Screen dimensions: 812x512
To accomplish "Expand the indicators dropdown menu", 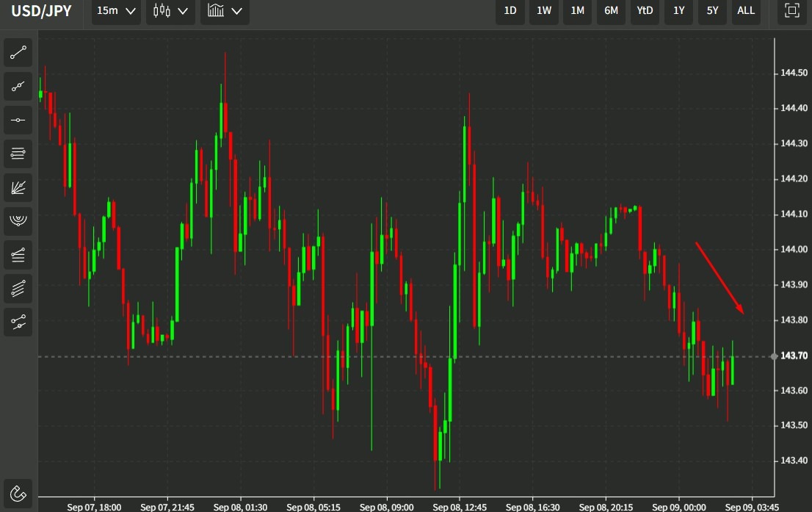I will point(225,11).
